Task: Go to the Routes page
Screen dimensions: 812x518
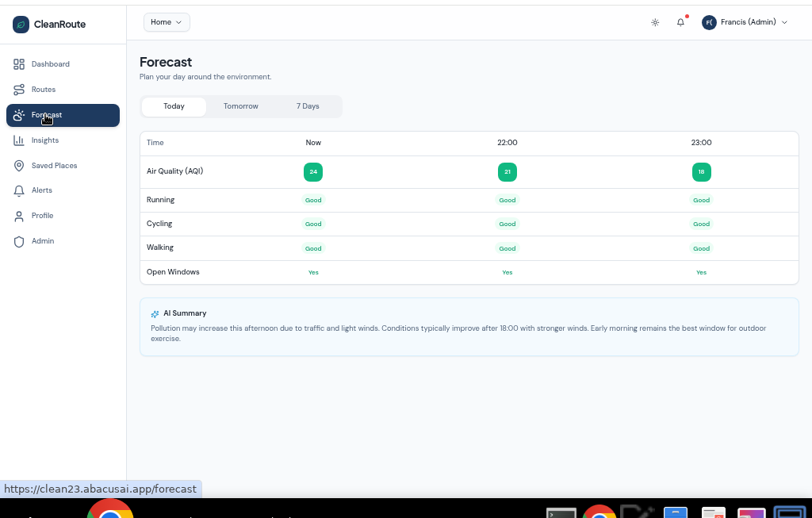Action: 63,90
